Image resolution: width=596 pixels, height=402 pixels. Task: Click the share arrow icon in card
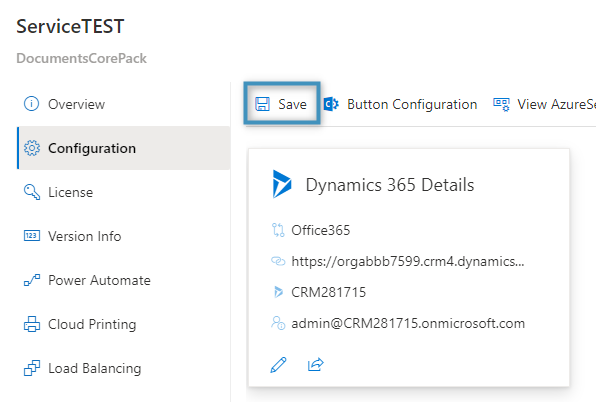pos(315,364)
